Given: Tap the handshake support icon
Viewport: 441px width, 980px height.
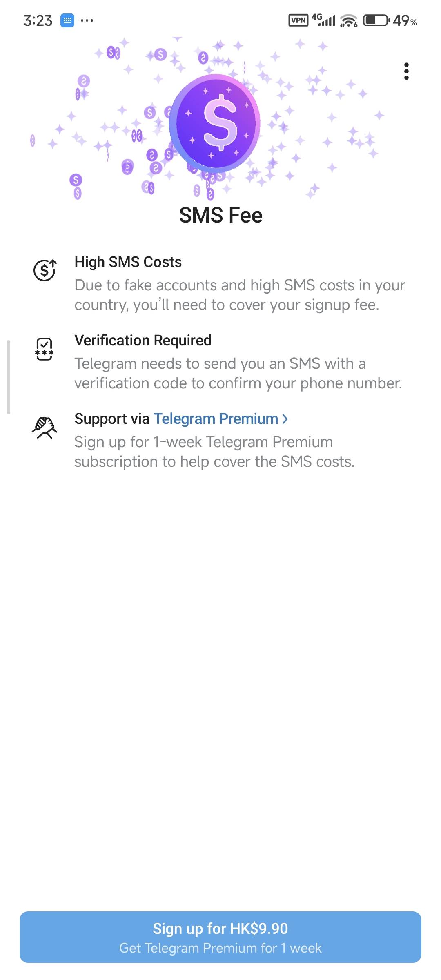Looking at the screenshot, I should [44, 428].
